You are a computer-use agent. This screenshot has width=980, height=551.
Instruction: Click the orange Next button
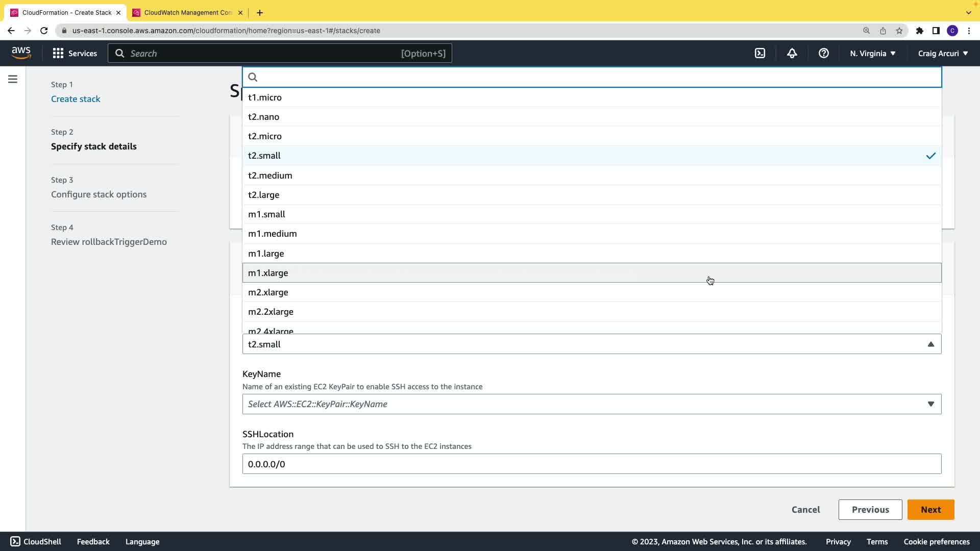[930, 510]
